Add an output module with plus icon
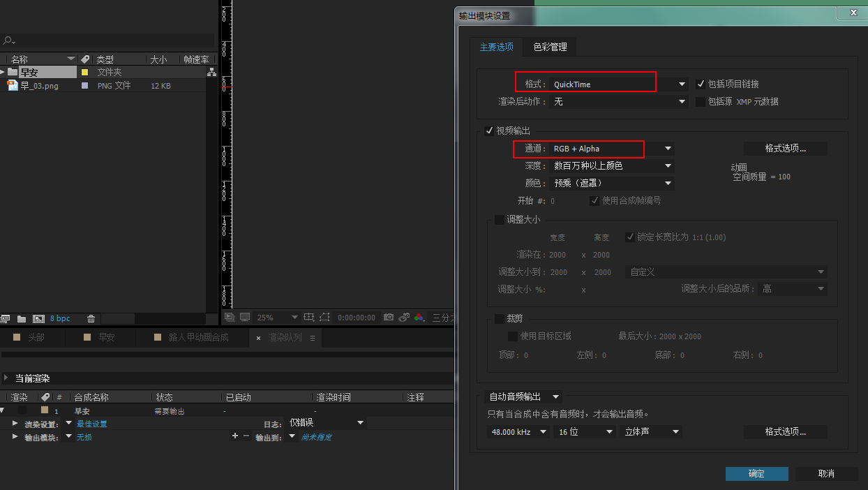868x490 pixels. (x=235, y=436)
